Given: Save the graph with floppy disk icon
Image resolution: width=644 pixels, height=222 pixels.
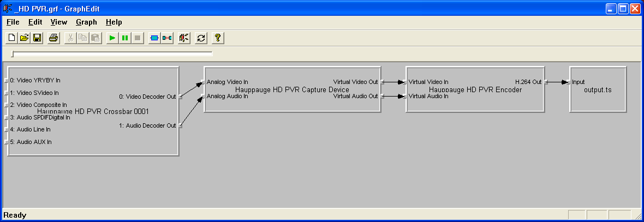Looking at the screenshot, I should [x=37, y=38].
